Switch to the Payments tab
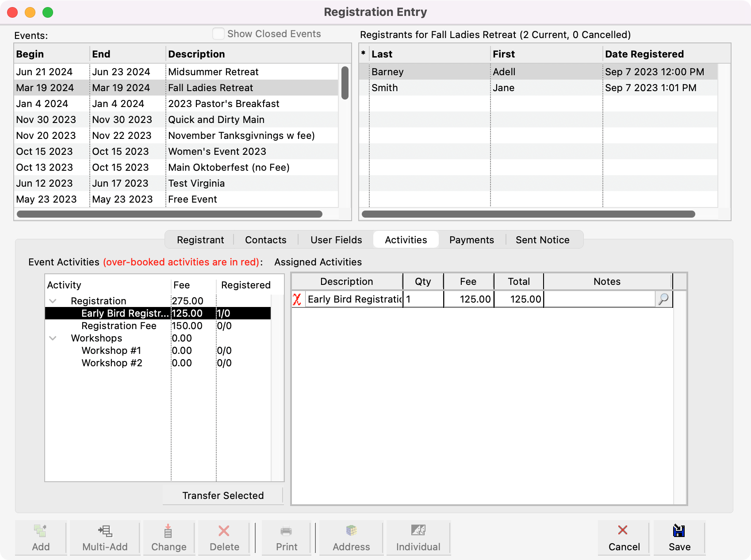This screenshot has height=560, width=751. tap(471, 240)
